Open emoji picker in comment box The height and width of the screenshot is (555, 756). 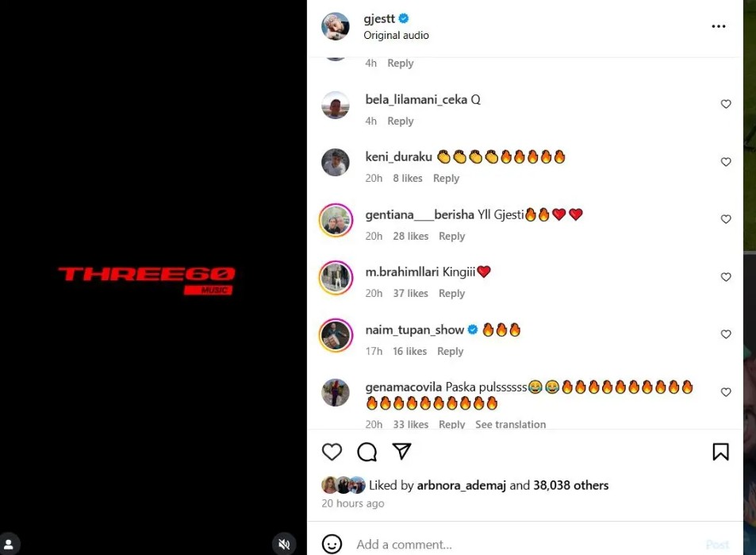pyautogui.click(x=332, y=544)
